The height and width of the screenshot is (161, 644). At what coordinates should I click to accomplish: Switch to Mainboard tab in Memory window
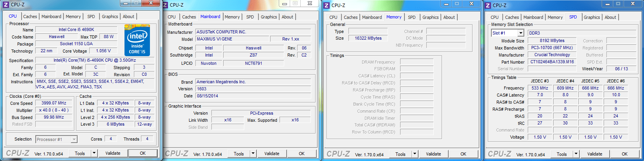coord(372,17)
